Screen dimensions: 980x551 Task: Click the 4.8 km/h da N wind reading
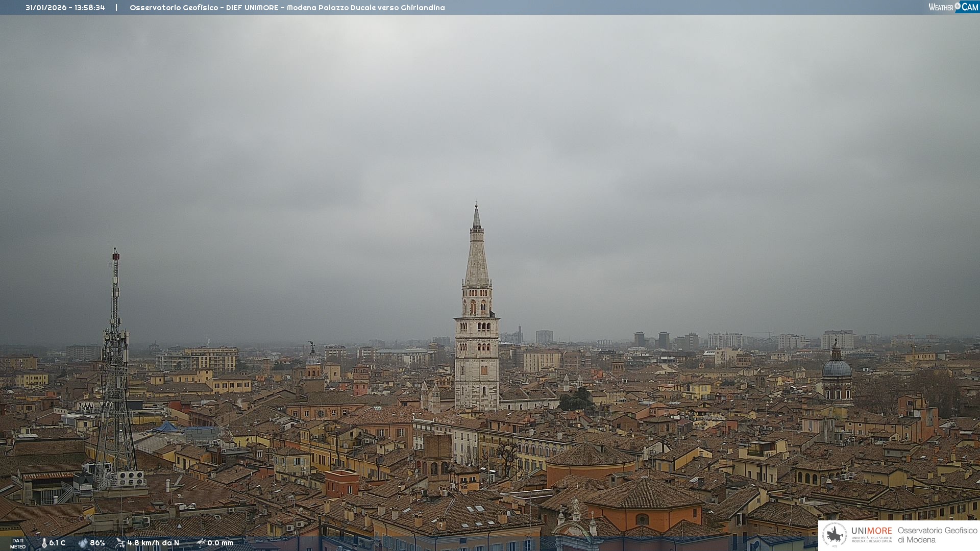coord(153,543)
